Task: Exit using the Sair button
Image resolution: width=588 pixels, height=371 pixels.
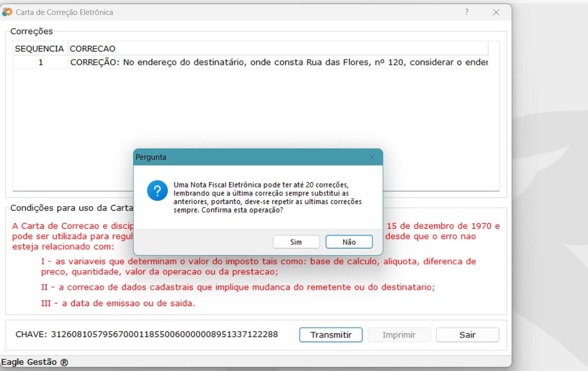Action: pyautogui.click(x=467, y=335)
